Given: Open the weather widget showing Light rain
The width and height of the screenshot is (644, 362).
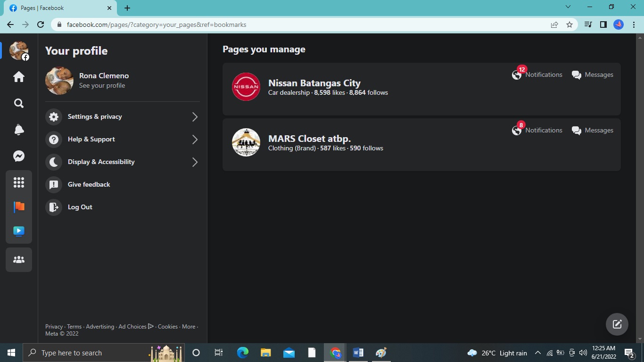Looking at the screenshot, I should click(x=497, y=353).
